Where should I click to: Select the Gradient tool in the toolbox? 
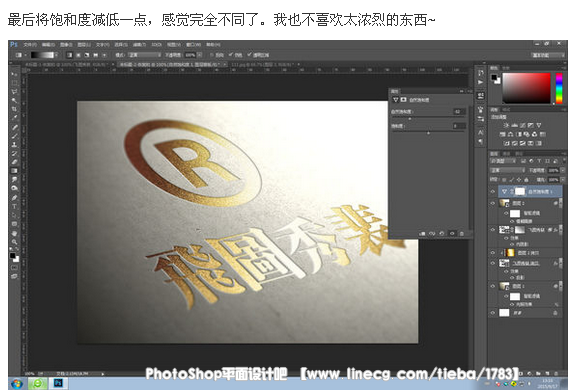[x=14, y=171]
